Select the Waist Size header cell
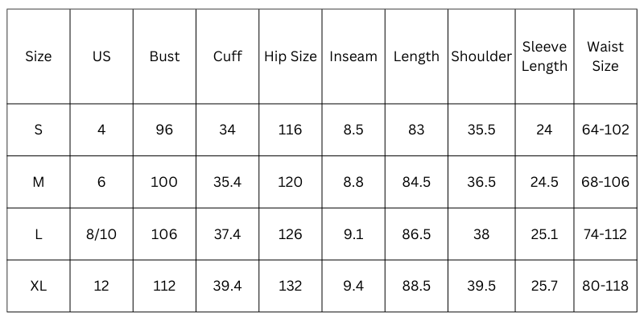 click(x=605, y=56)
